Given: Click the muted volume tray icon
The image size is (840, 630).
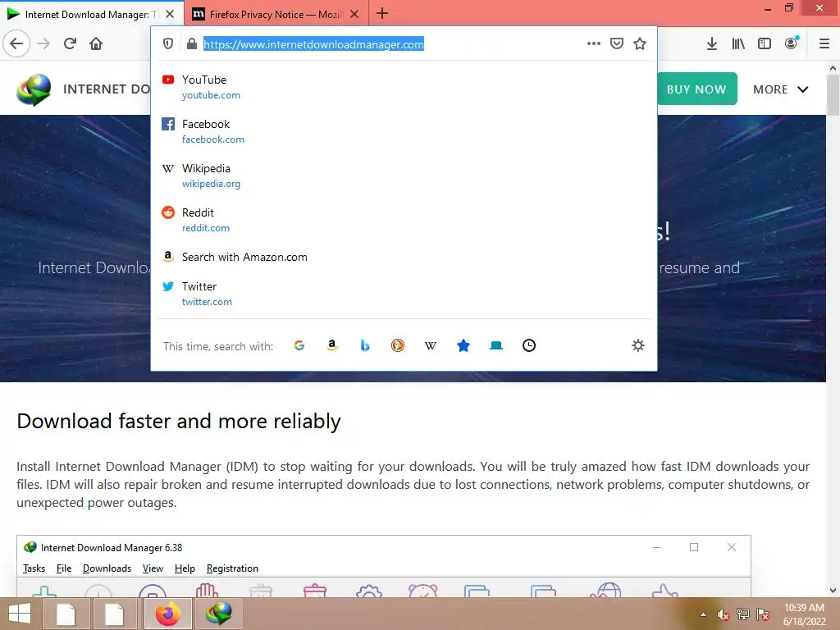Looking at the screenshot, I should click(724, 614).
